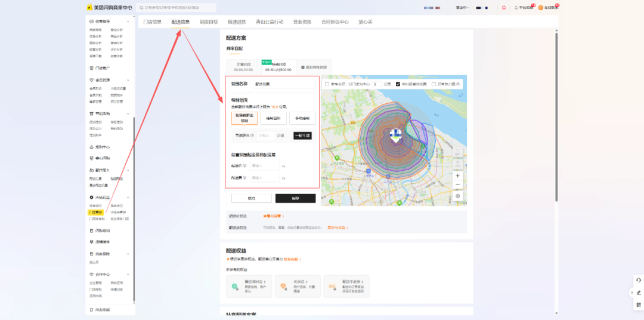Select the 极速退款 tab
Screen dimensions: 644x320
237,22
